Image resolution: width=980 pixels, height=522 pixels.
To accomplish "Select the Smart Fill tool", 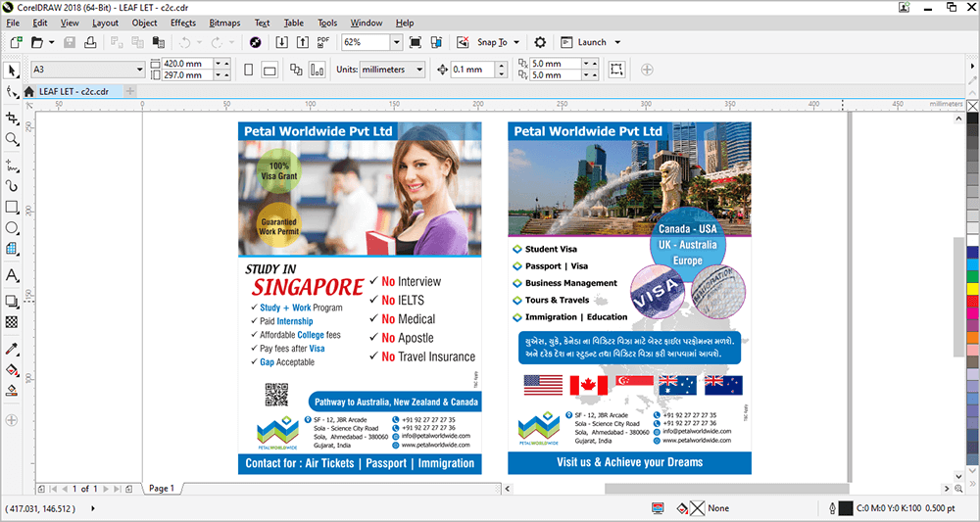I will (x=12, y=390).
